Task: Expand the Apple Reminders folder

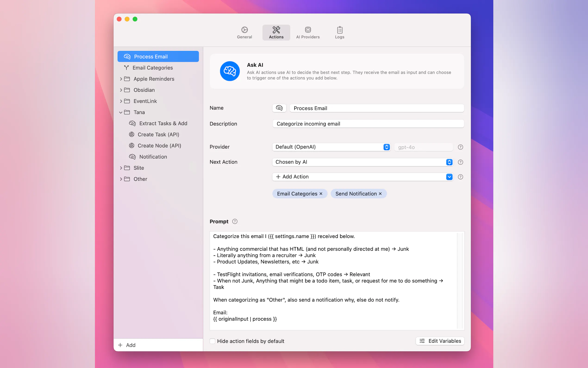Action: coord(121,79)
